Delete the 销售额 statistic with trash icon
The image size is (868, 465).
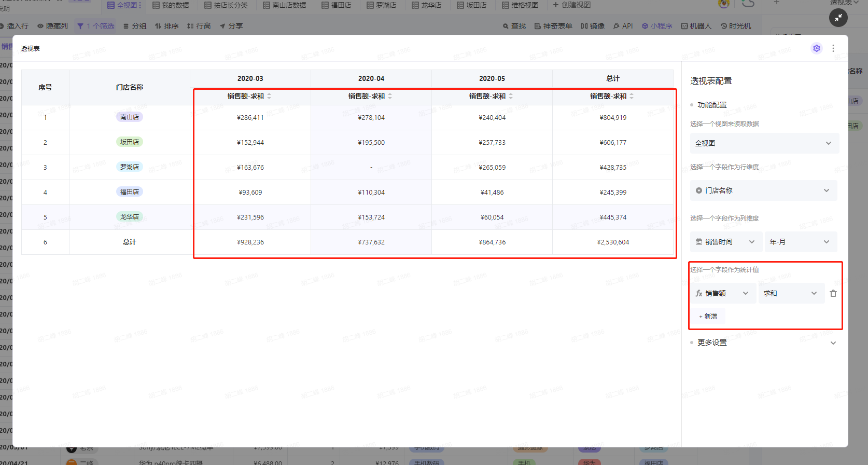point(833,294)
